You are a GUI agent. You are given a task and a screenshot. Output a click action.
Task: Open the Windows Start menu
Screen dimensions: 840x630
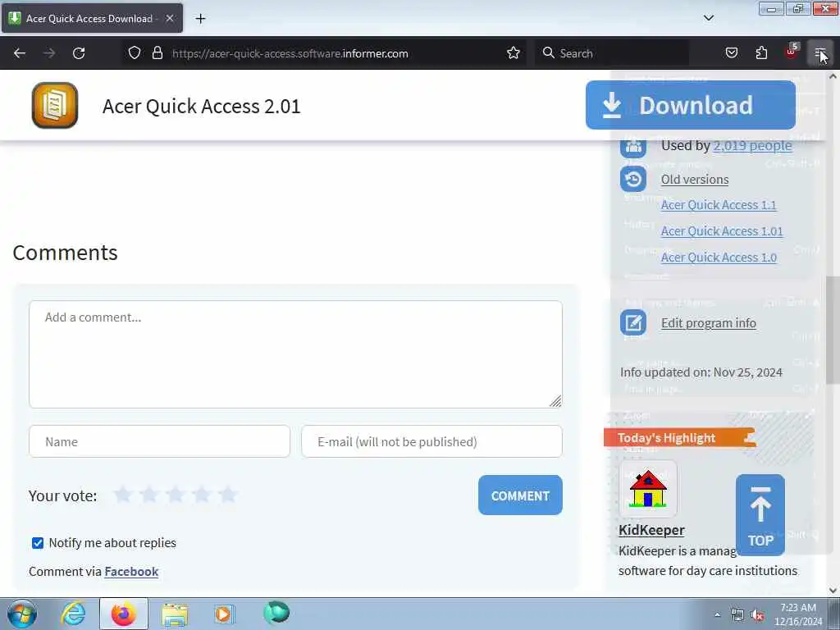[x=22, y=614]
